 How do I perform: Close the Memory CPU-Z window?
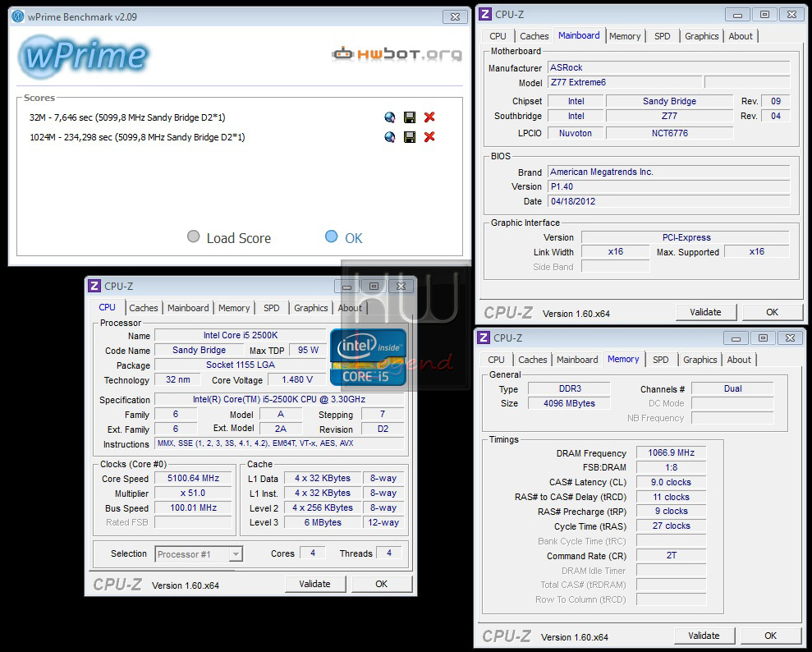[790, 338]
